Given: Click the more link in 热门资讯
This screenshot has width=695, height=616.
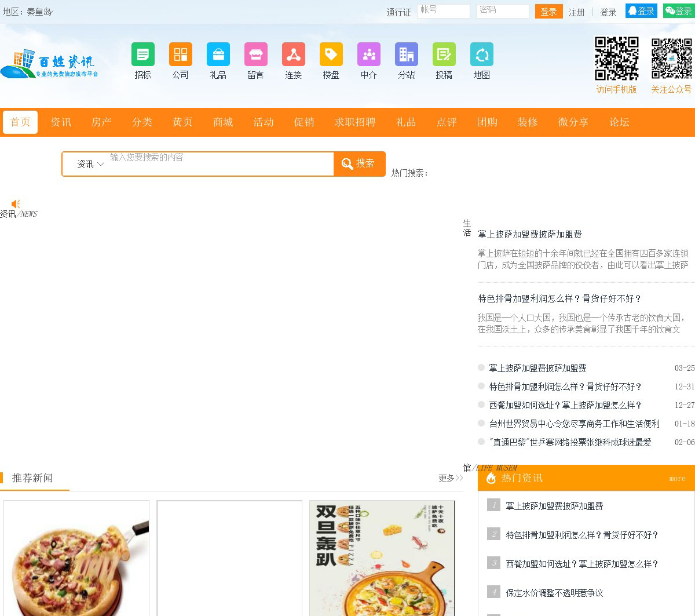Looking at the screenshot, I should click(677, 479).
